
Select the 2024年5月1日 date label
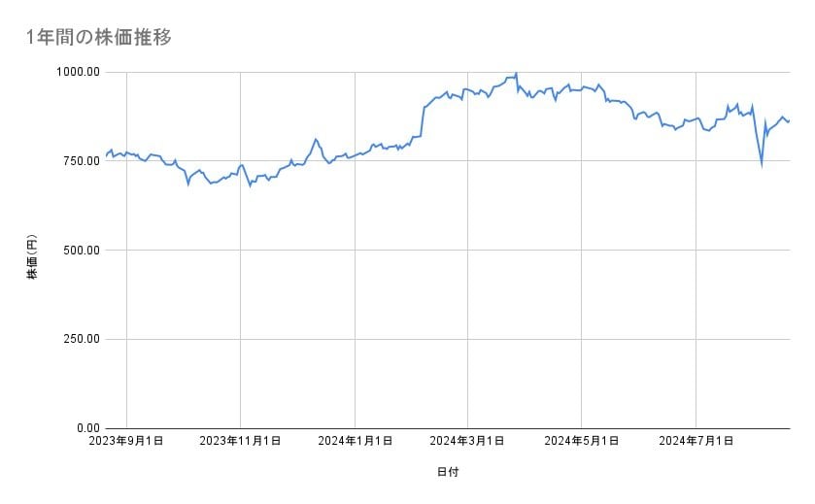pyautogui.click(x=582, y=441)
